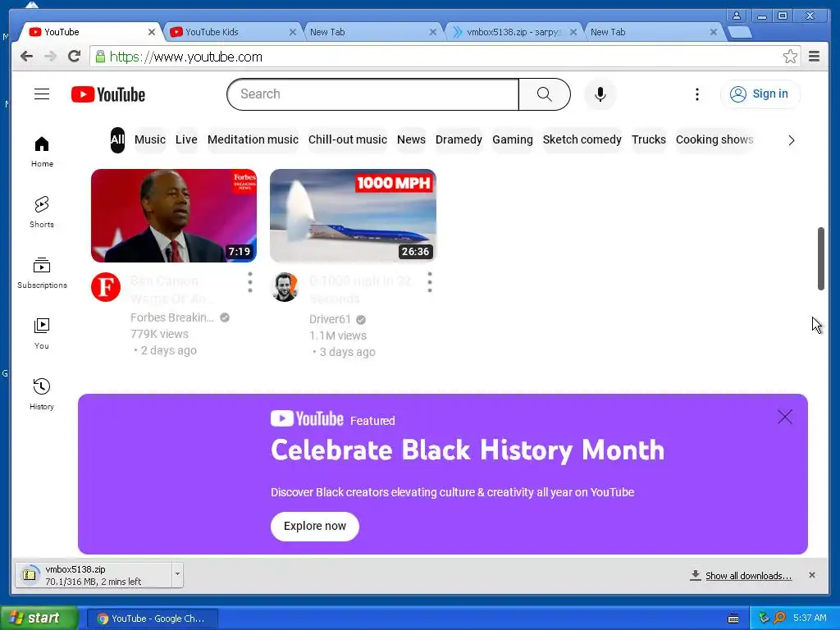The image size is (840, 630).
Task: Select the Gaming chip
Action: (513, 139)
